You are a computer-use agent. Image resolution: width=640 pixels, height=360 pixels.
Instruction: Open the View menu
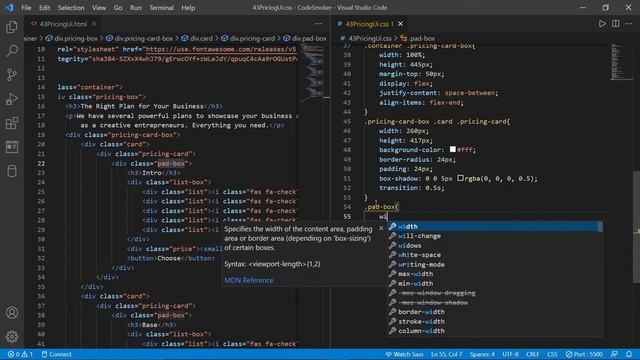(99, 8)
